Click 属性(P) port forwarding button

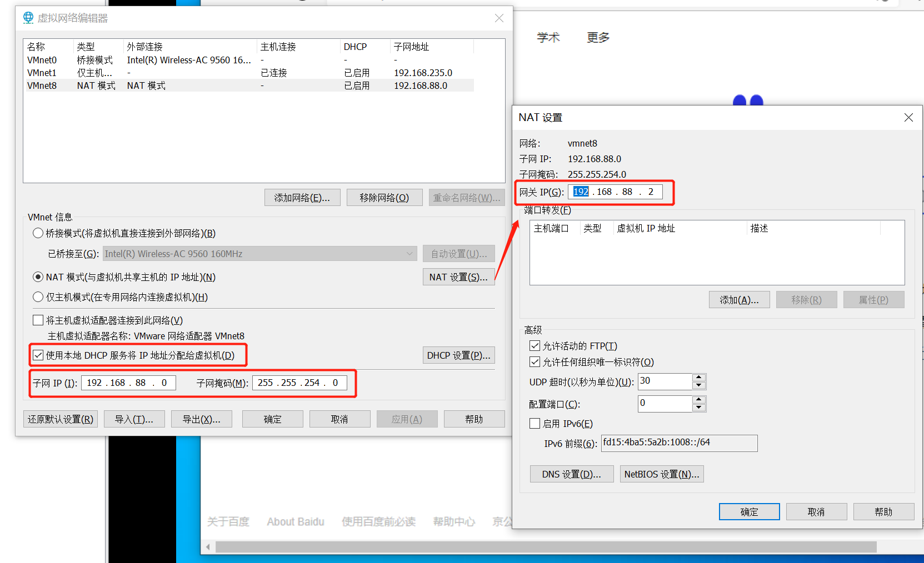coord(874,300)
